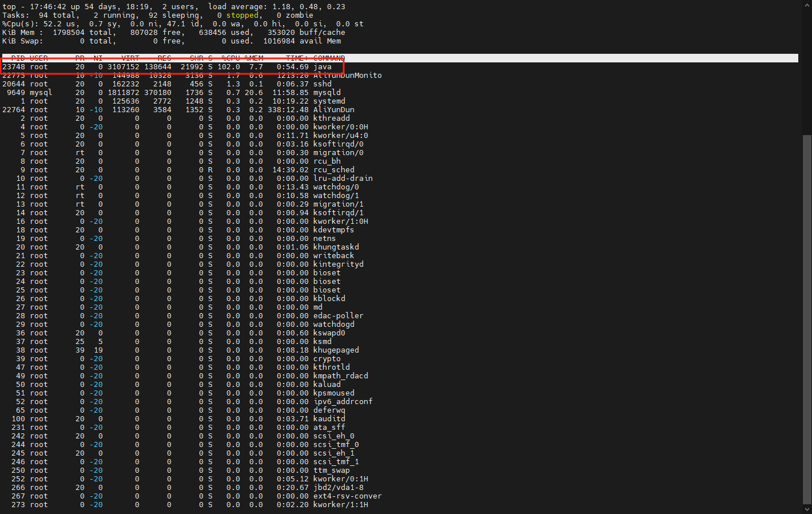Click the kaluad process name

coord(327,385)
